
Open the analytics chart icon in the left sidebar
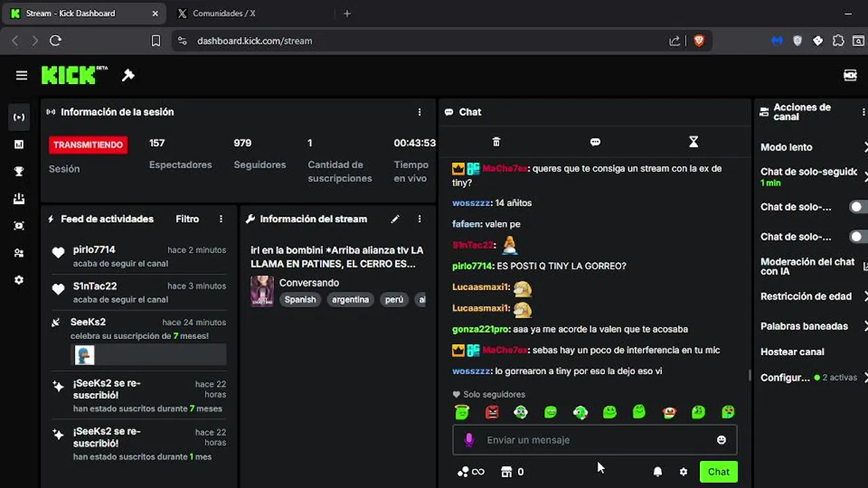(19, 144)
